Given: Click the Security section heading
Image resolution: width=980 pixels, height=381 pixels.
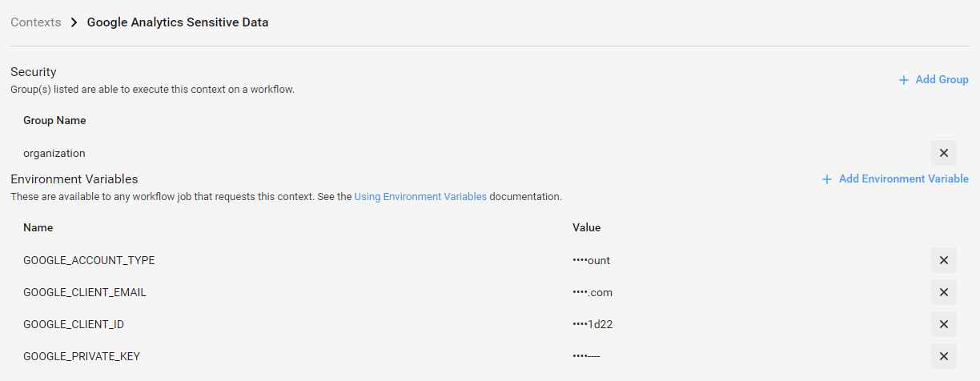Looking at the screenshot, I should 34,72.
